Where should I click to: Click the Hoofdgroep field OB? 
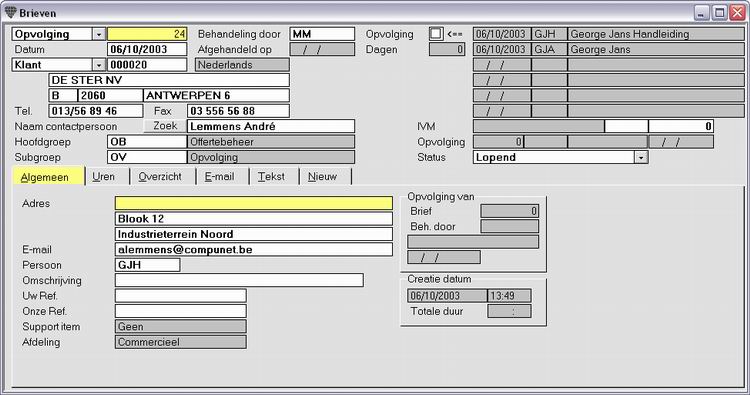point(147,142)
